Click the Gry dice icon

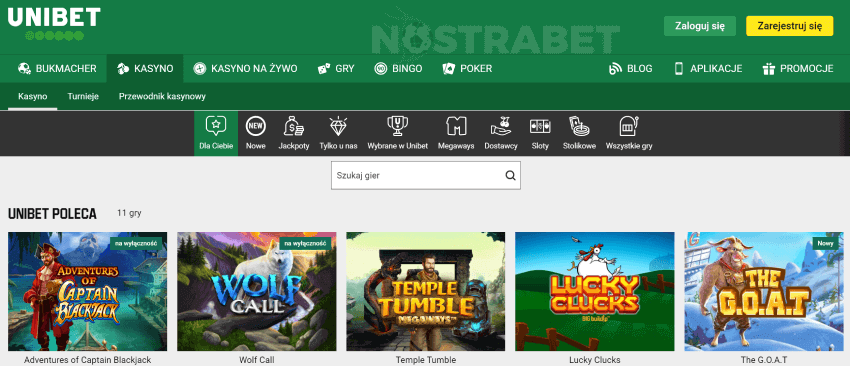(x=324, y=69)
